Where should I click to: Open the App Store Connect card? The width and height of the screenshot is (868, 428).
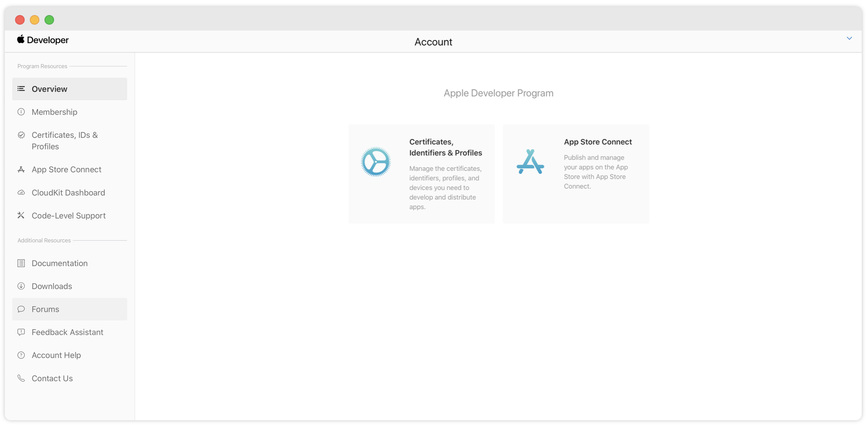(576, 174)
